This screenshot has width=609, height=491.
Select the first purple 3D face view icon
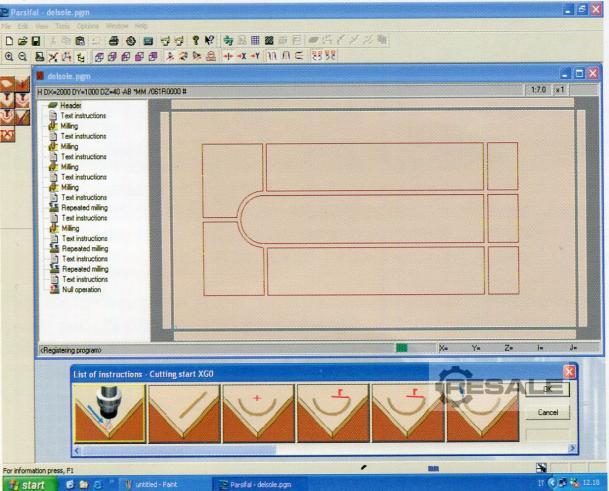[x=99, y=57]
